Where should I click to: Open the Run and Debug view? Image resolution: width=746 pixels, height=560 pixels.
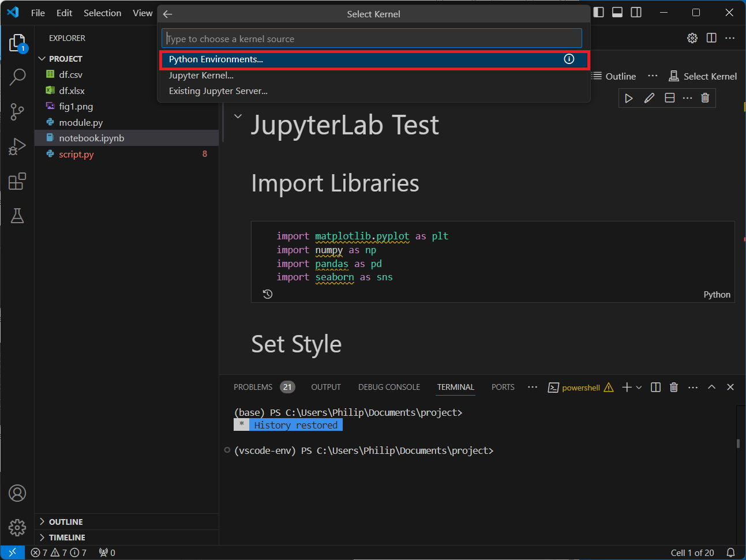pos(17,146)
